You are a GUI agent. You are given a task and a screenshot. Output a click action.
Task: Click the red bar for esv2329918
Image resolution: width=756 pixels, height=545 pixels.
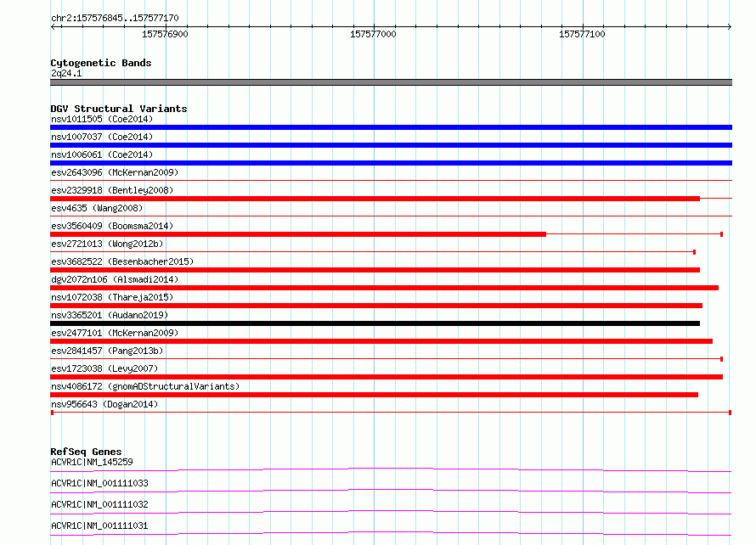375,199
